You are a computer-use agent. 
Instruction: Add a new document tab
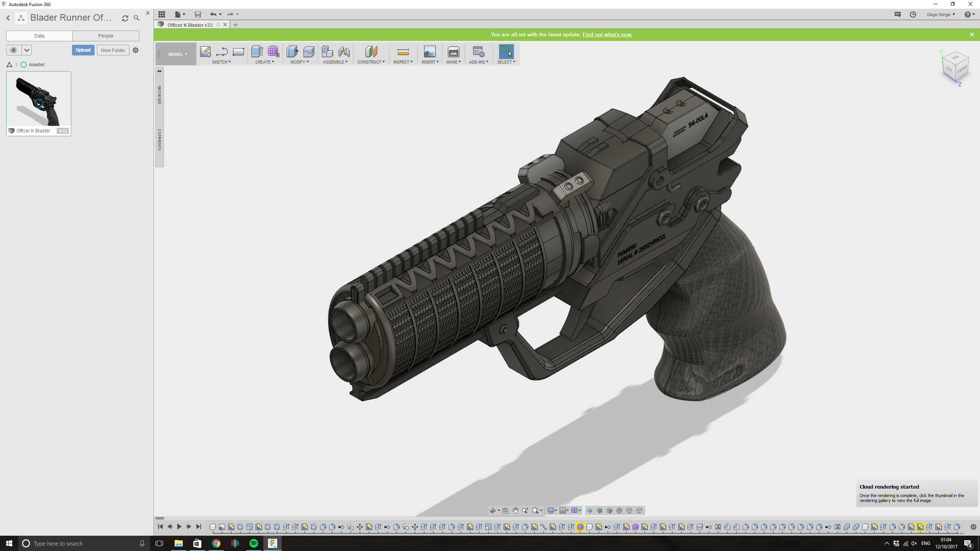click(235, 25)
